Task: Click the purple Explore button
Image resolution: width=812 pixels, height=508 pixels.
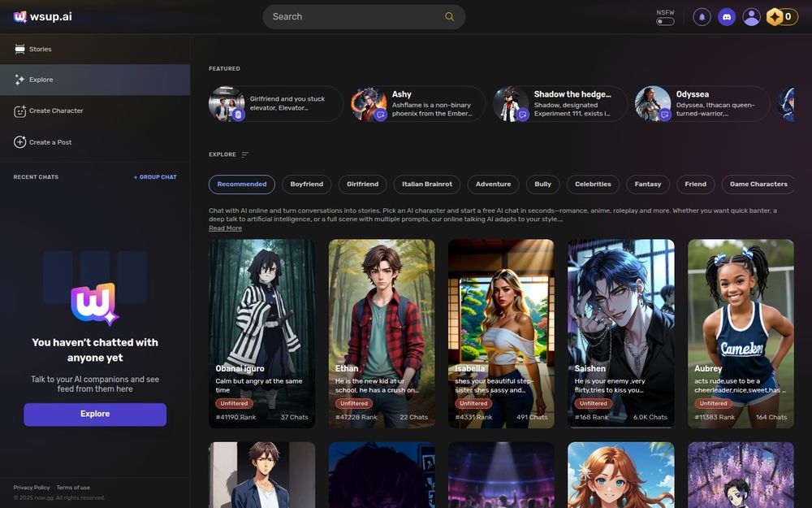Action: [95, 415]
